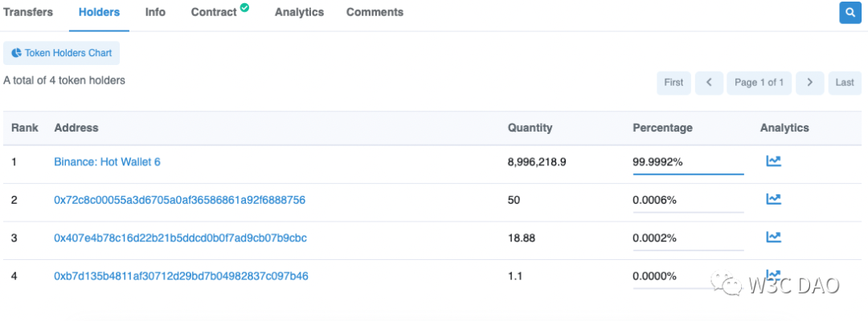This screenshot has width=868, height=321.
Task: Open address 0x72c8c00055a3d6705a0af... link
Action: [179, 200]
